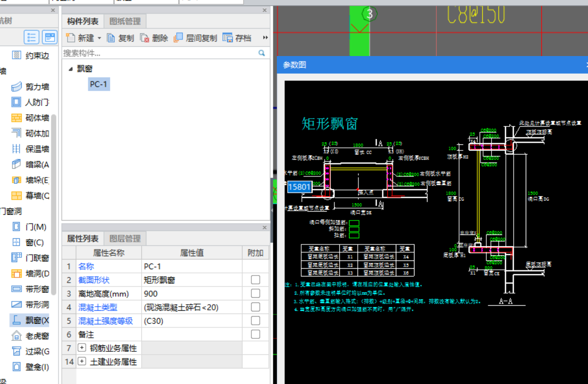588x384 pixels.
Task: Show more toolbar items overflow arrow
Action: tap(265, 37)
